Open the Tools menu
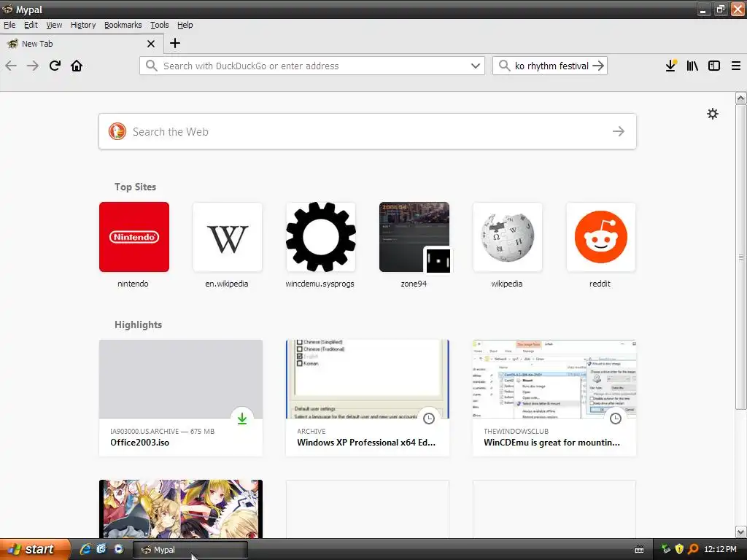 (160, 25)
